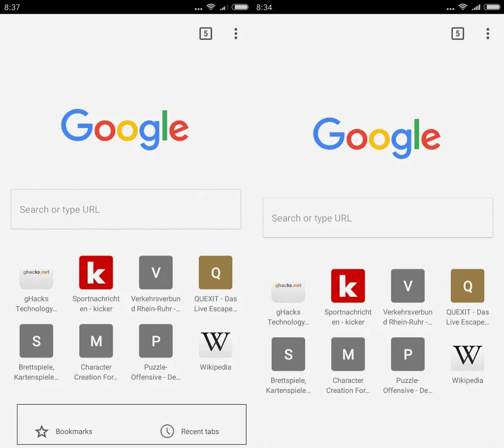Tap 'QUEXIT - Das Live Escape...' label, right screenshot
This screenshot has width=504, height=448.
pos(468,317)
